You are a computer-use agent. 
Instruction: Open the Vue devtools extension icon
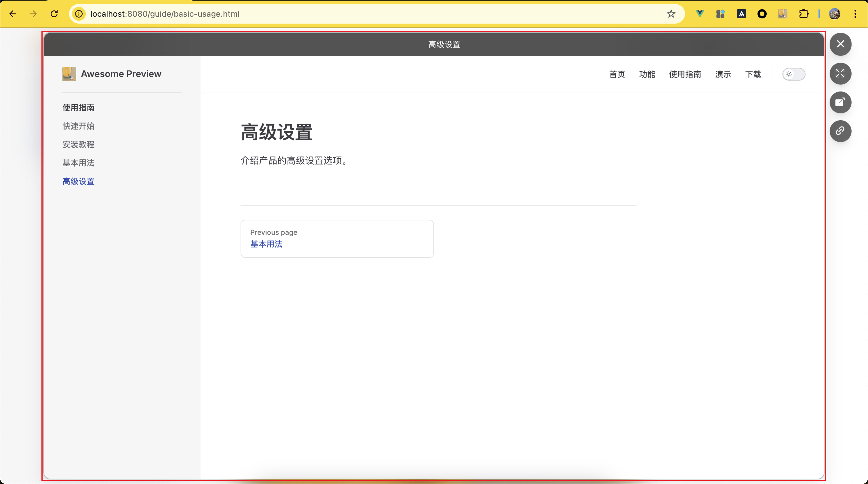click(x=700, y=14)
